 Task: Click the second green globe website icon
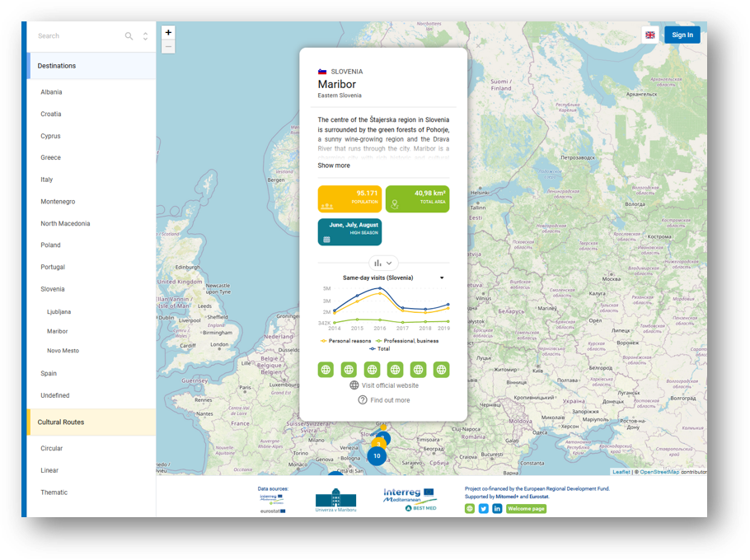click(x=349, y=369)
